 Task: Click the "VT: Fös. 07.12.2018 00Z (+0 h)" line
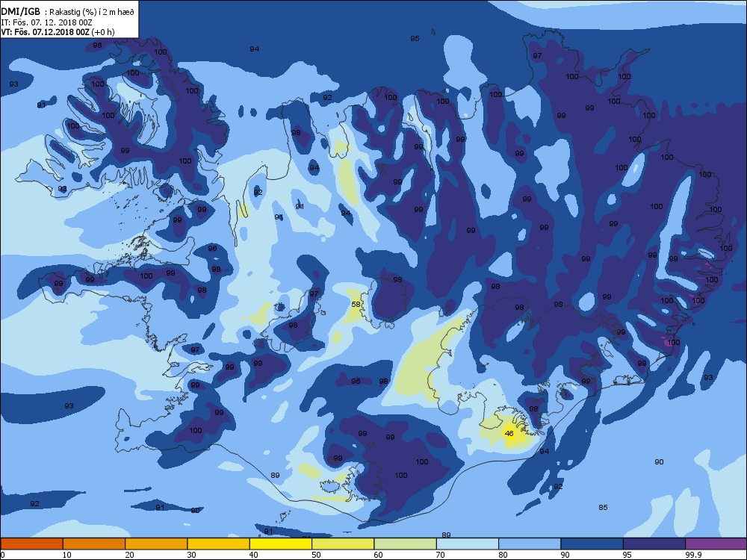coord(58,32)
